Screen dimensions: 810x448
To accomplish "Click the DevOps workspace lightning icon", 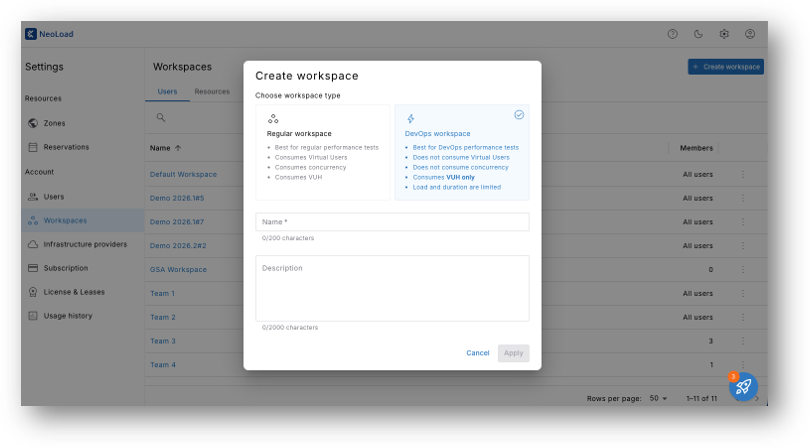I will click(411, 119).
